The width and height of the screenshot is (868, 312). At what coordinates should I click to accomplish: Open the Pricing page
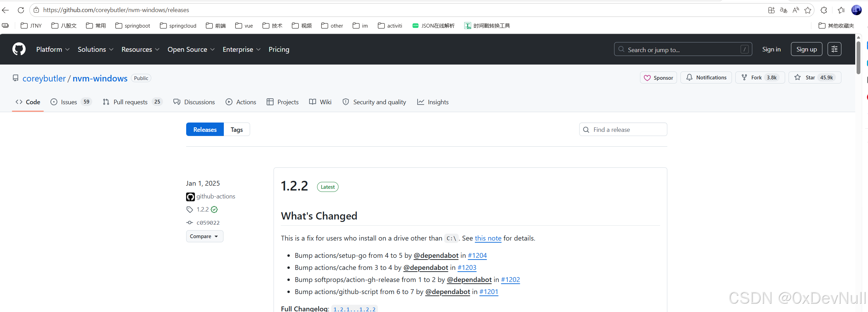click(x=279, y=49)
